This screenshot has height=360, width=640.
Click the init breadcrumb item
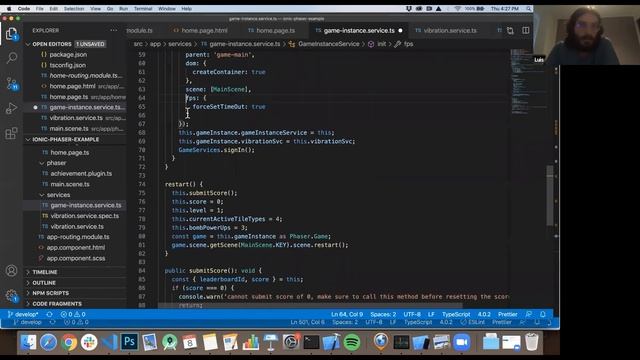point(381,44)
